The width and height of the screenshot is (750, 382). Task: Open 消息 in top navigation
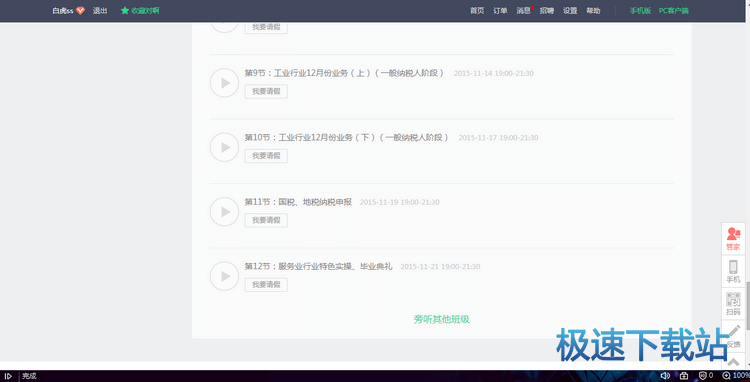coord(524,11)
